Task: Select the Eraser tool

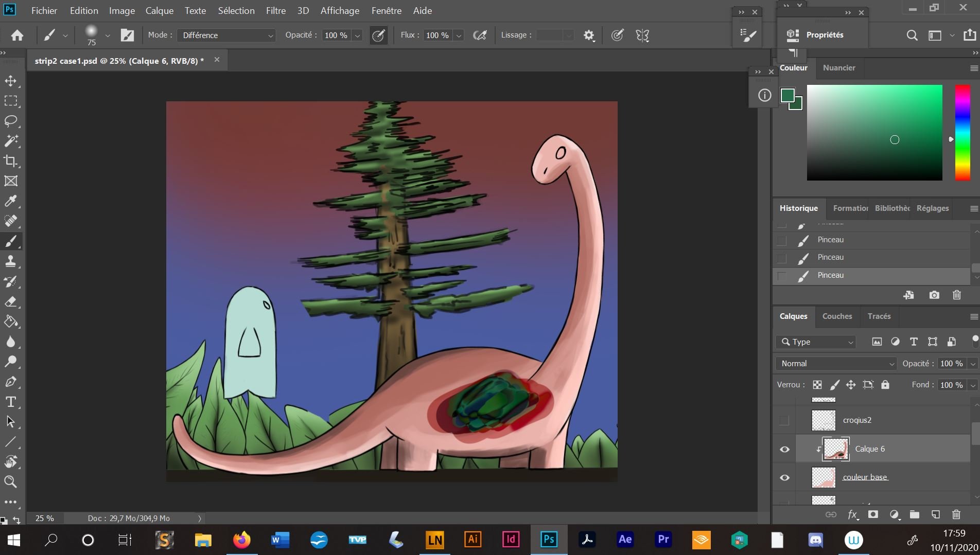Action: (11, 301)
